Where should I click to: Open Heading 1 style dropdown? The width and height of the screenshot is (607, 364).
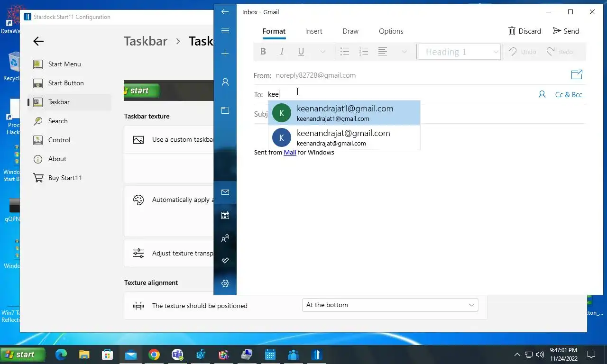coord(460,52)
